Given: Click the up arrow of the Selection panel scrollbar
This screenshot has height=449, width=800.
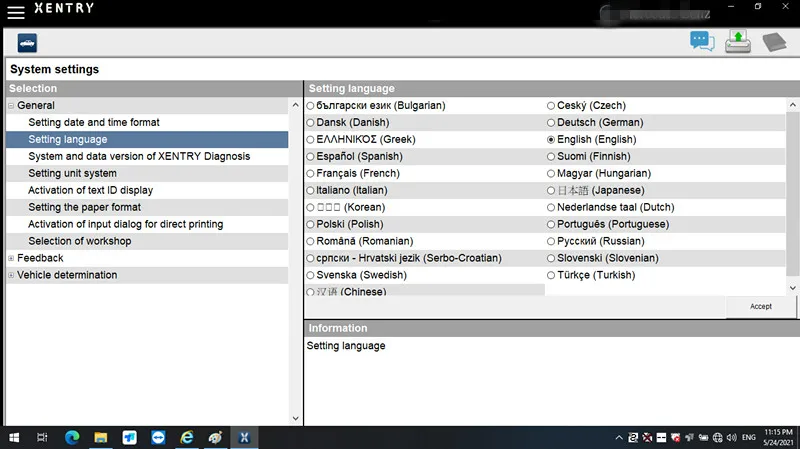Looking at the screenshot, I should pyautogui.click(x=295, y=105).
